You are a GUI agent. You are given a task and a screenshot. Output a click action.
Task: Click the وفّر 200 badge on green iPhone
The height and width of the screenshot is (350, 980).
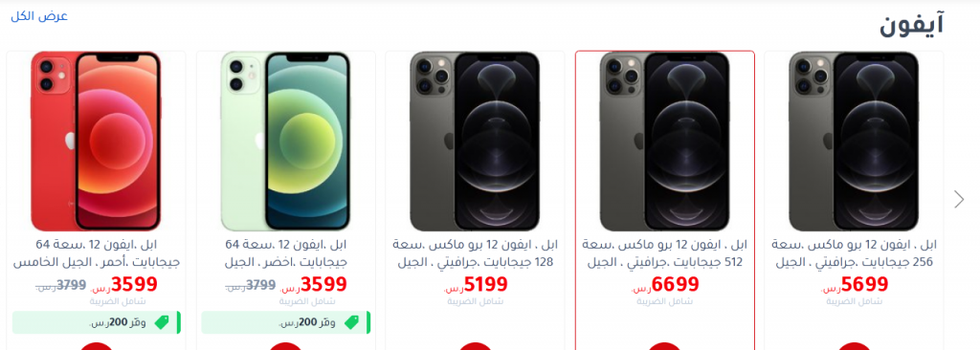285,322
